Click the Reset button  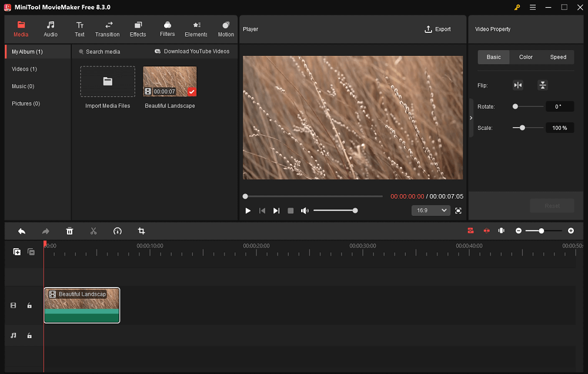[552, 206]
